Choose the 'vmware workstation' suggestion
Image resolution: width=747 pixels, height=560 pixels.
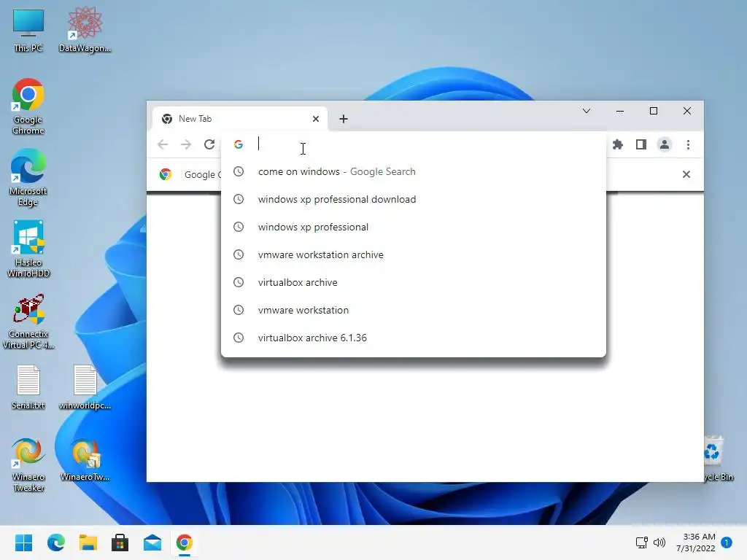tap(414, 309)
